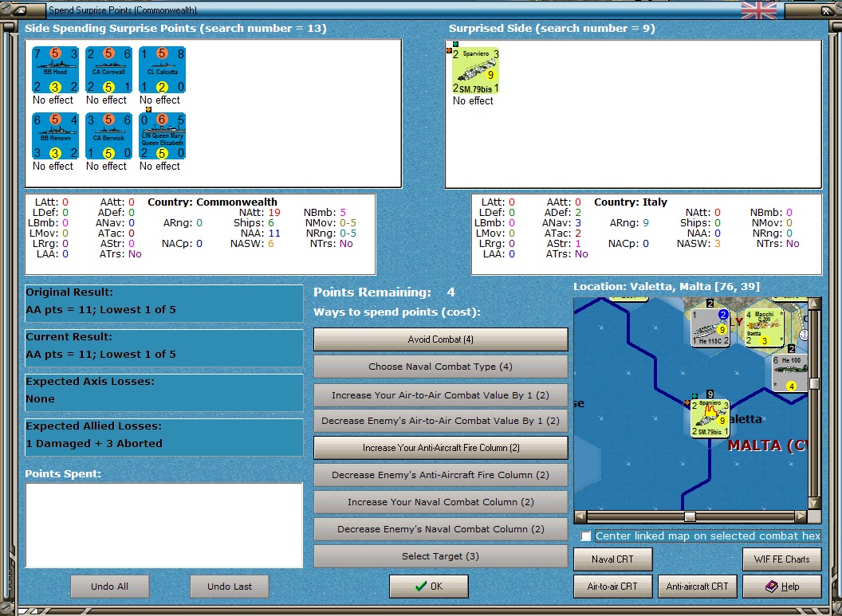The image size is (842, 616).
Task: Click the He 115C unit on the map
Action: (709, 328)
